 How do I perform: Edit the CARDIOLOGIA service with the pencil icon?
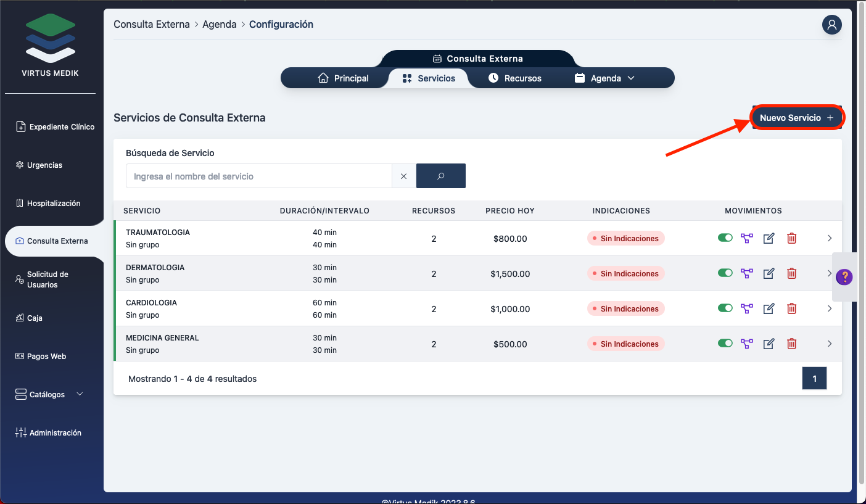tap(769, 308)
